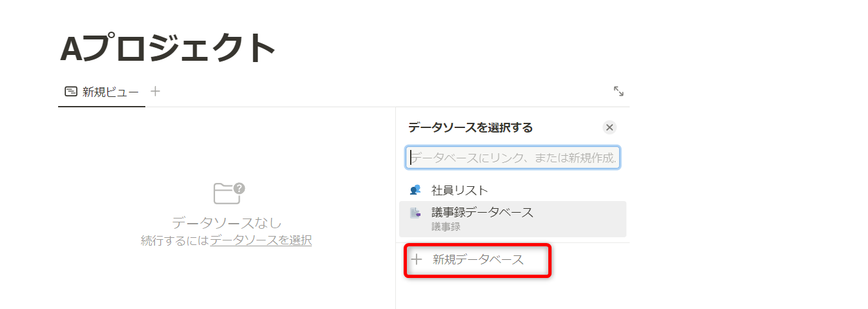Choose 議事録データベース as data source
Image resolution: width=868 pixels, height=309 pixels.
click(482, 212)
